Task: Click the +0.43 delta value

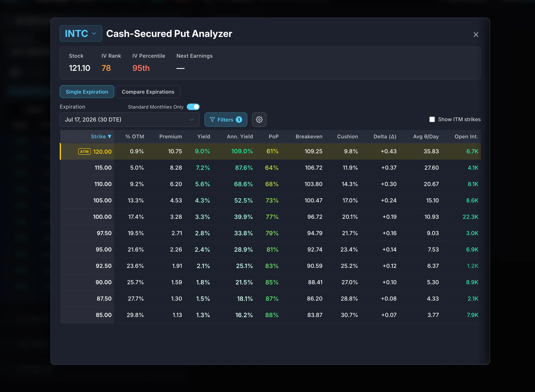Action: coord(389,151)
